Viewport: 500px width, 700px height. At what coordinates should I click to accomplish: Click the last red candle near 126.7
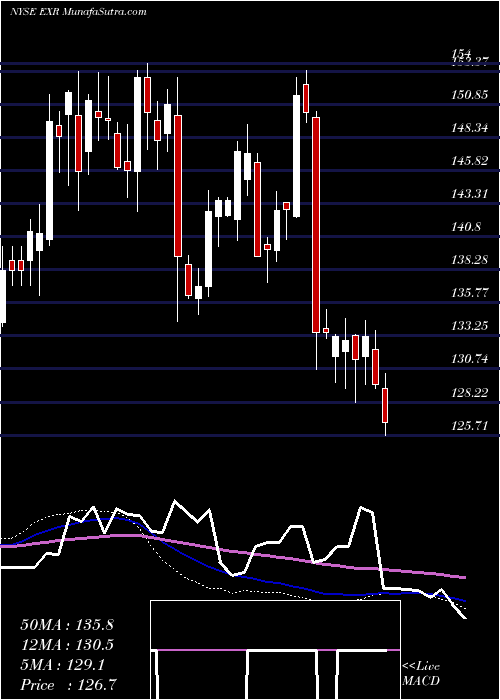(385, 405)
